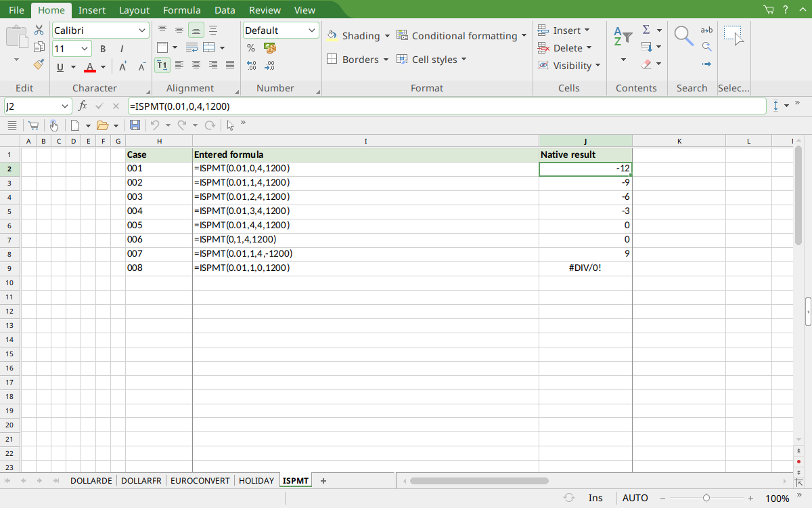Click the zoom in plus button
This screenshot has height=508, width=812.
coord(751,498)
